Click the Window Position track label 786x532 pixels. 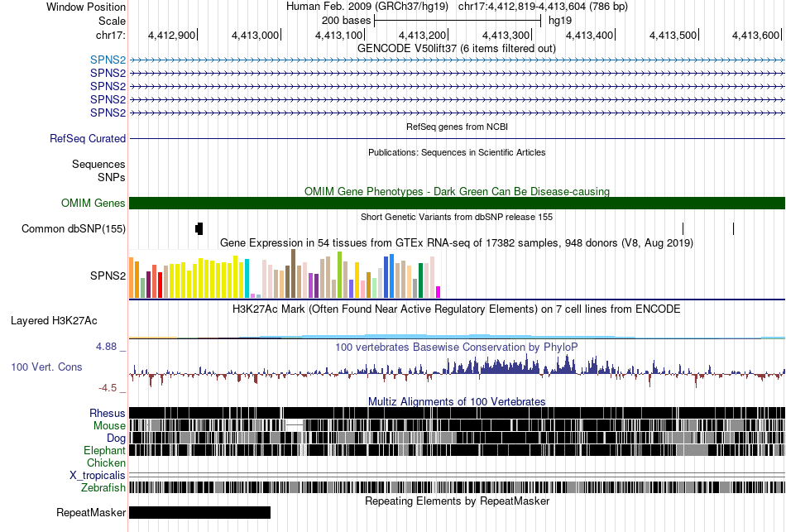(86, 7)
